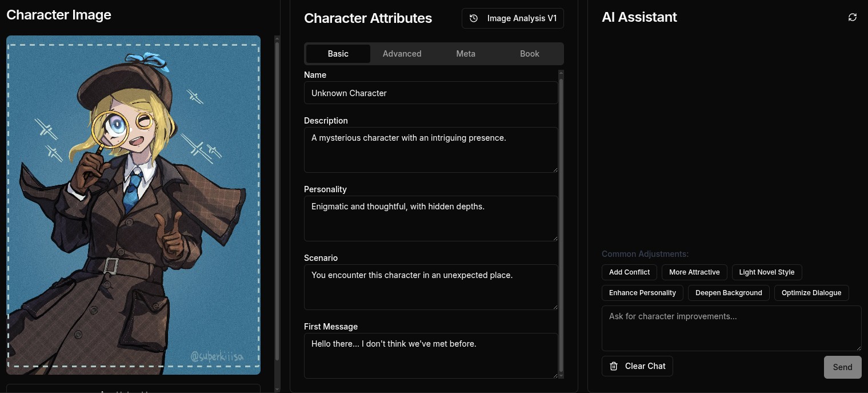The width and height of the screenshot is (868, 393).
Task: Click the Character Image panel scrollbar
Action: [x=277, y=200]
